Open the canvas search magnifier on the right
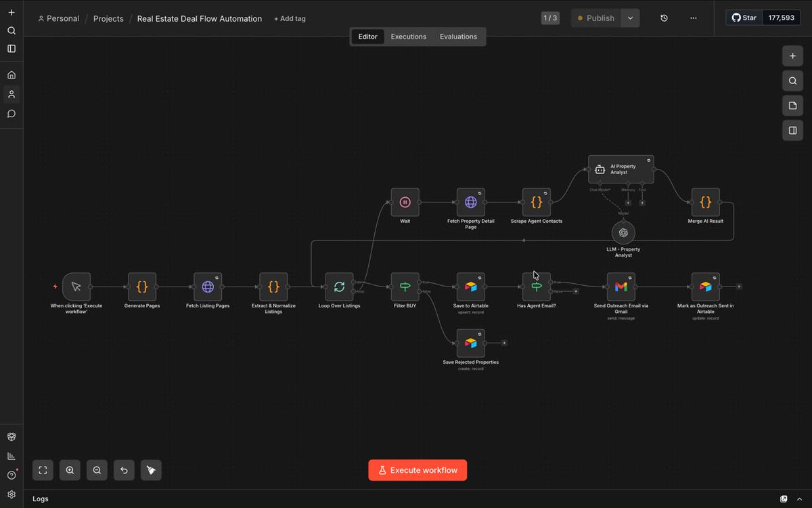 [792, 81]
